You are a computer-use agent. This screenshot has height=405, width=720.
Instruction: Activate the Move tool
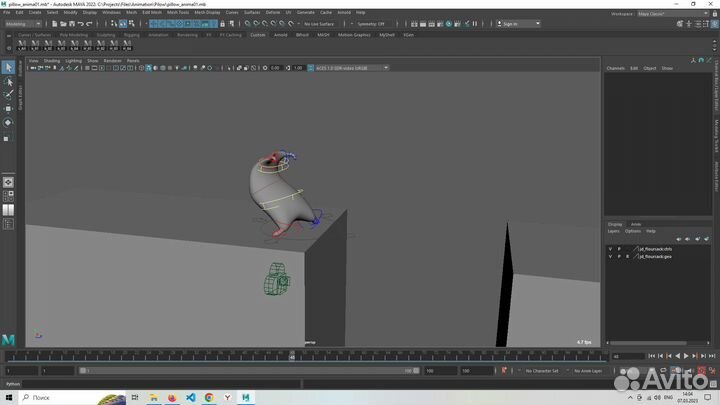8,108
